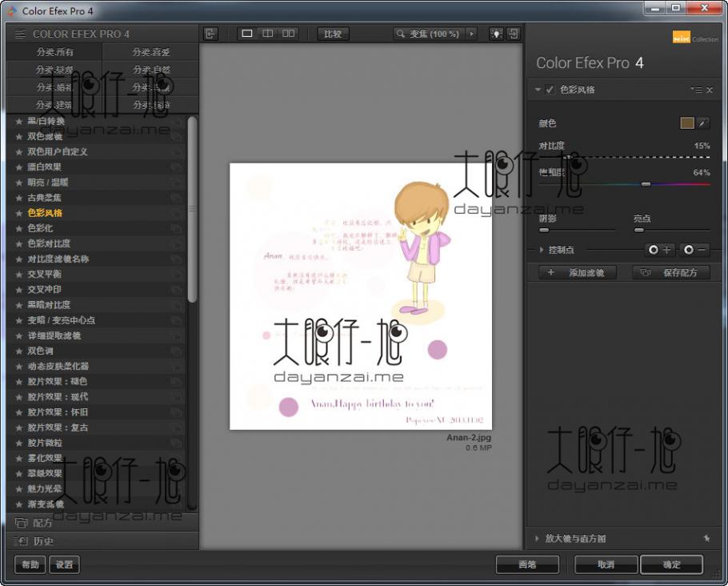Select the 分类:自然 category tab
This screenshot has width=728, height=586.
(x=151, y=70)
